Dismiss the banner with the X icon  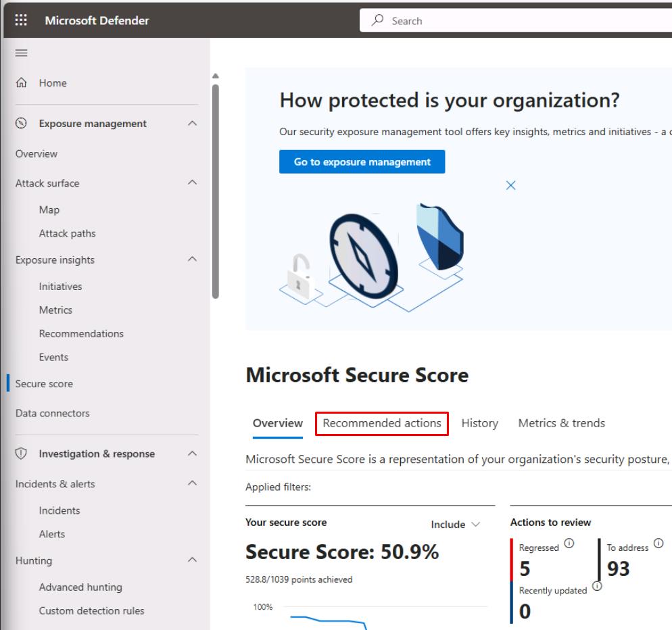point(511,185)
